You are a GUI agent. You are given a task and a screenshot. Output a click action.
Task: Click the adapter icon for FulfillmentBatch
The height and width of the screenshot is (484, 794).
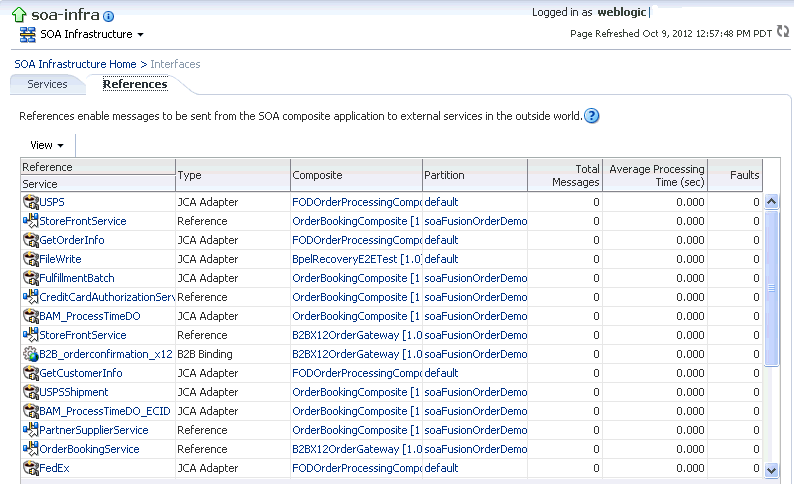coord(31,278)
